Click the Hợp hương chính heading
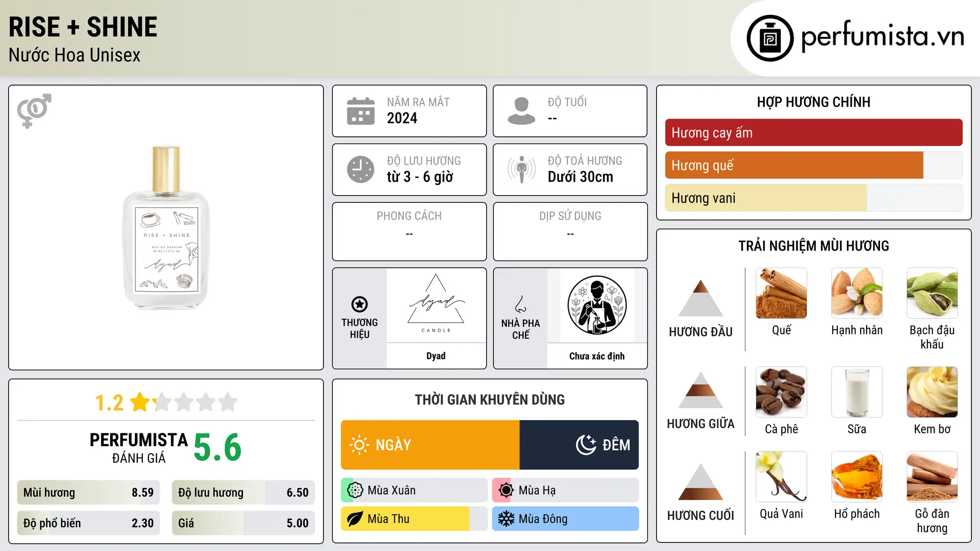The height and width of the screenshot is (551, 980). tap(813, 102)
